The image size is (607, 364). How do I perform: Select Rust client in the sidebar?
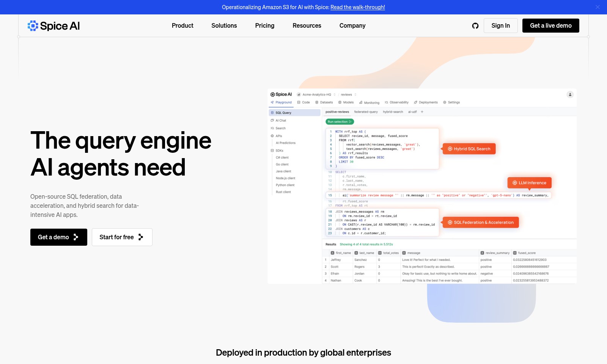[283, 192]
